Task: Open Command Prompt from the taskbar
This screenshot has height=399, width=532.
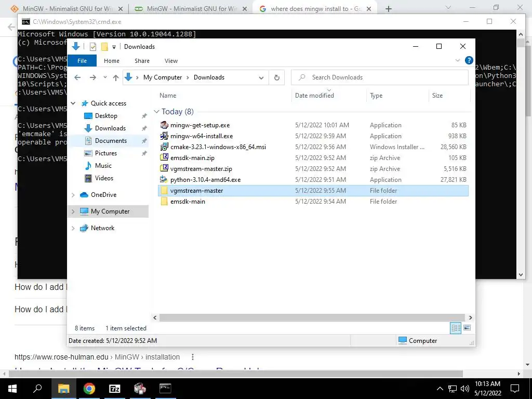Action: click(x=165, y=389)
